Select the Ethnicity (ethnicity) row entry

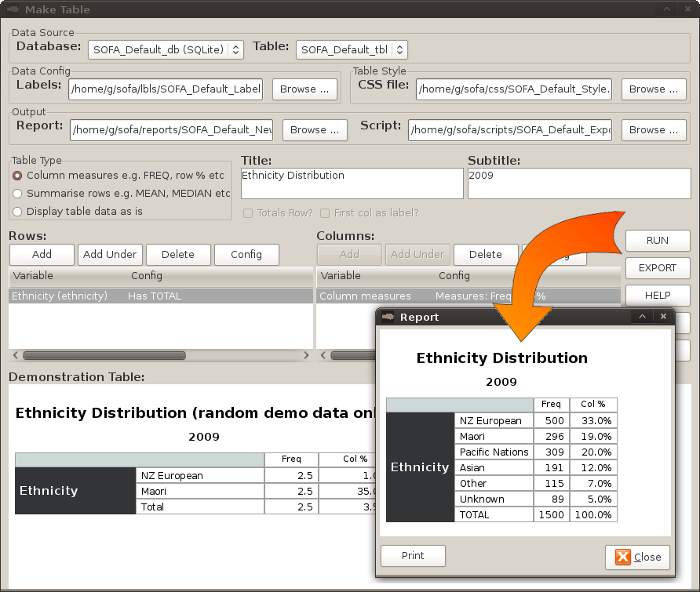coord(161,296)
